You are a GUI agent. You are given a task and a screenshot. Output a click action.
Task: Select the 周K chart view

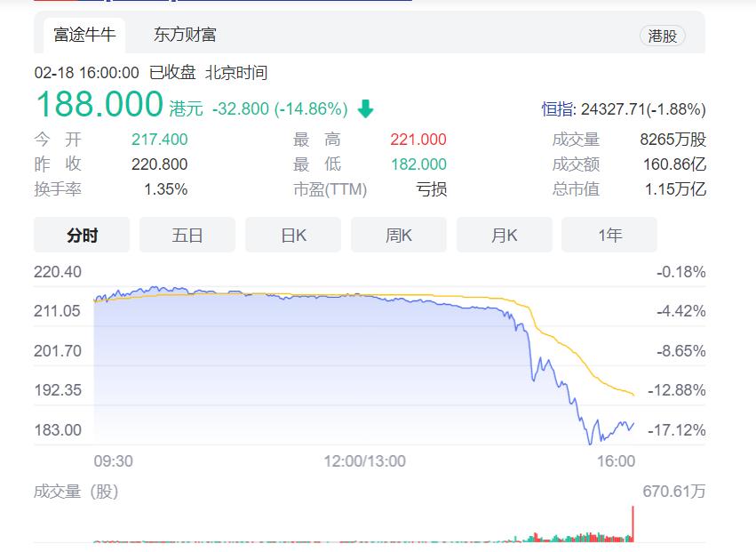(x=399, y=235)
